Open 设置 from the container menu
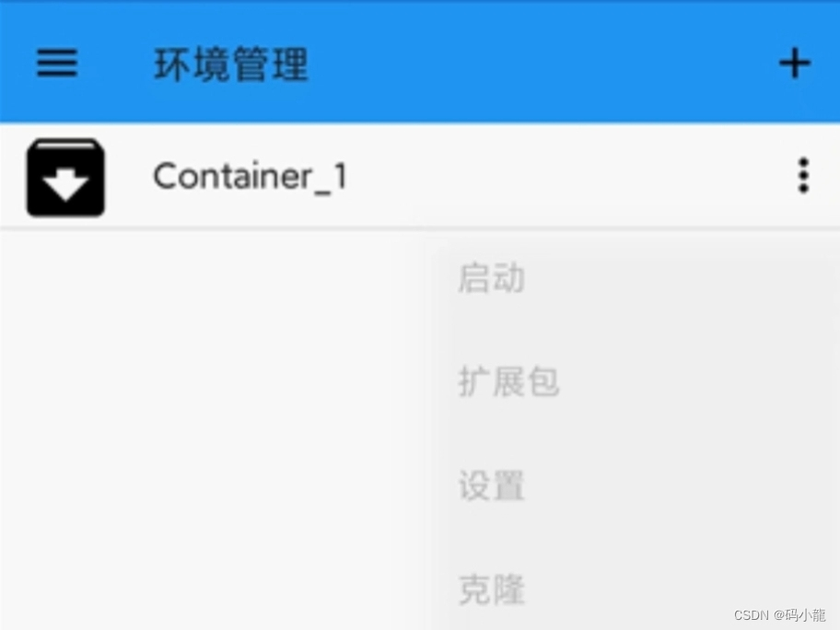Image resolution: width=840 pixels, height=630 pixels. [491, 485]
